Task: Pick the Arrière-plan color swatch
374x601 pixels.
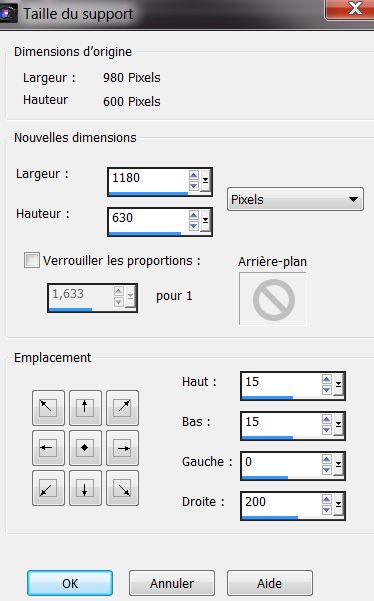Action: [x=273, y=299]
